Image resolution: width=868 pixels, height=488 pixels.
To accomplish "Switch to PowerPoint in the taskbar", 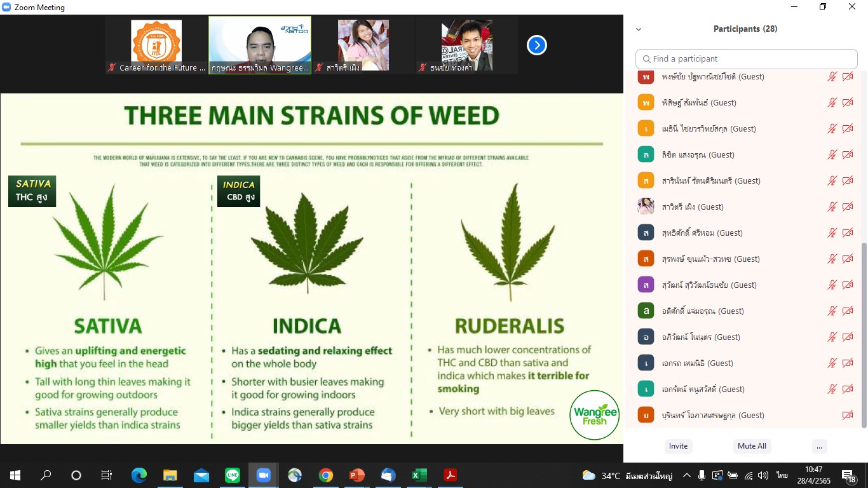I will point(356,475).
